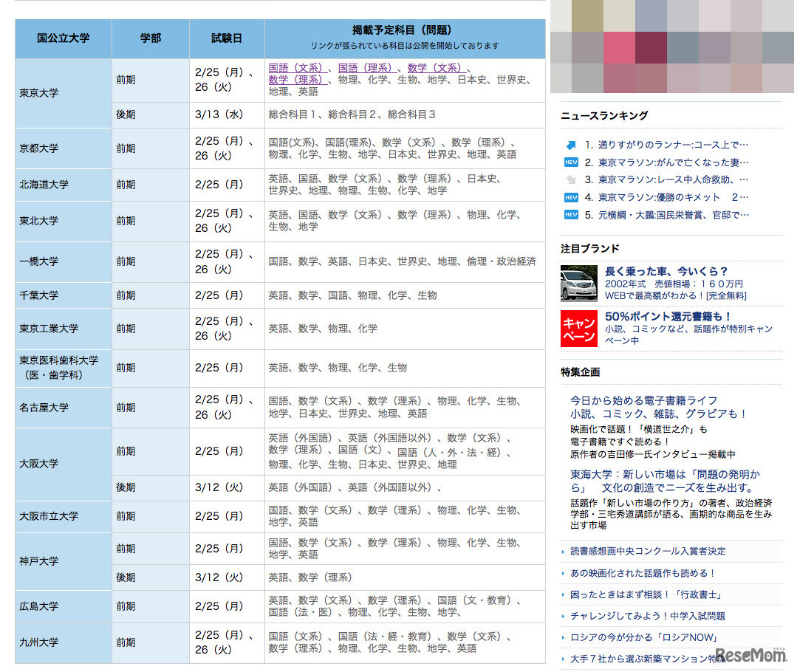Click the white car thumbnail image
The height and width of the screenshot is (672, 797).
(578, 282)
